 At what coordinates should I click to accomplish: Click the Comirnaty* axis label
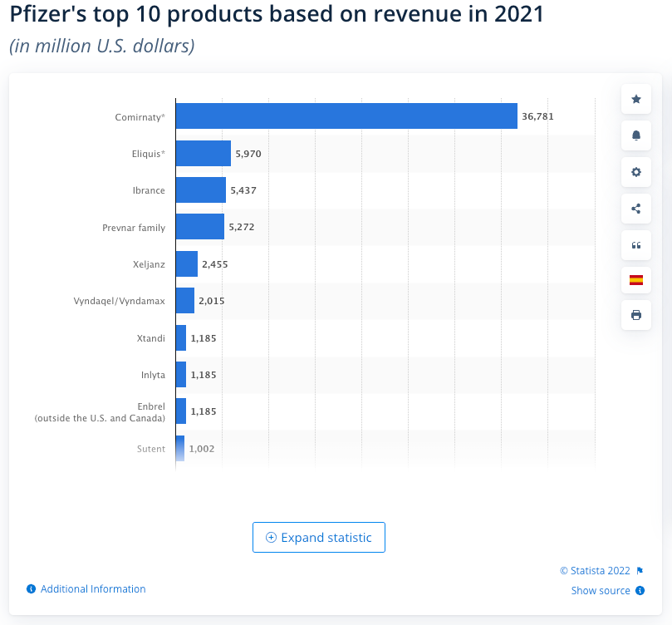(x=140, y=117)
